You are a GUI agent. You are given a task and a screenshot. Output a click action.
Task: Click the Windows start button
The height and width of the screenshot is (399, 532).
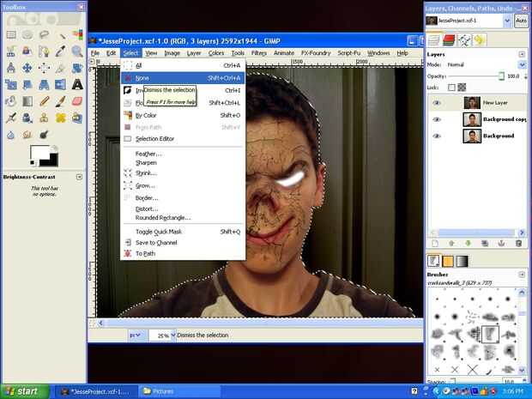coord(25,391)
